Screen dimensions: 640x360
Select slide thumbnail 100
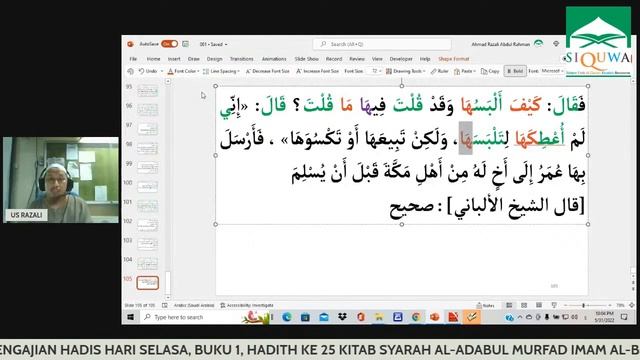[x=147, y=186]
